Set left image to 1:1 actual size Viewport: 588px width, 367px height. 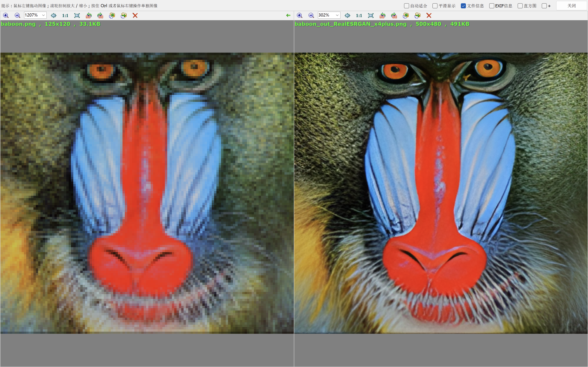pos(65,16)
